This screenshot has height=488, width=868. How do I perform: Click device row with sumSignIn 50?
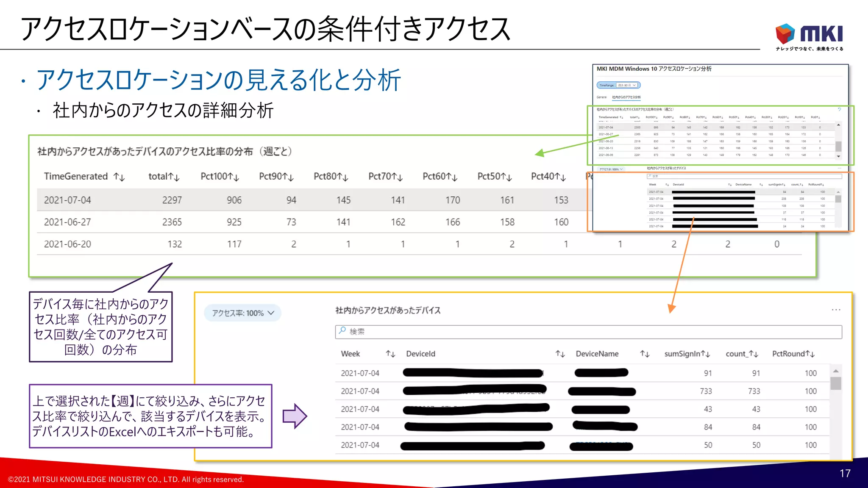click(x=582, y=445)
